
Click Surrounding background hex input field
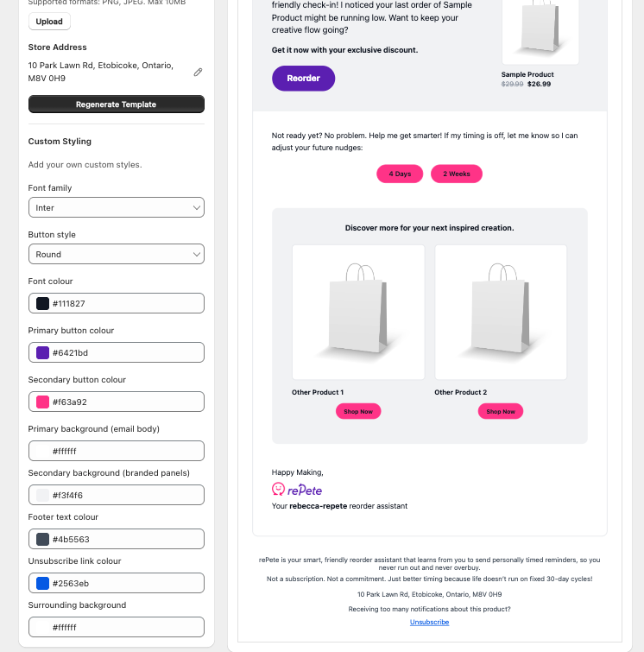coord(117,628)
